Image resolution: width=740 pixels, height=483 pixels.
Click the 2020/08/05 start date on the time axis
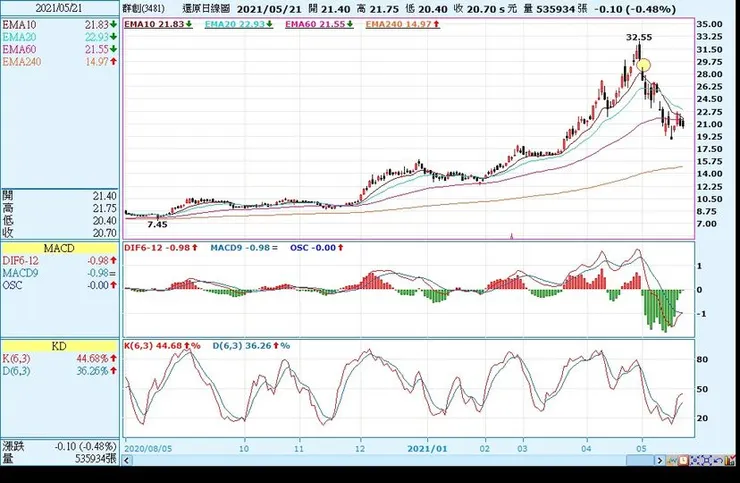coord(148,448)
